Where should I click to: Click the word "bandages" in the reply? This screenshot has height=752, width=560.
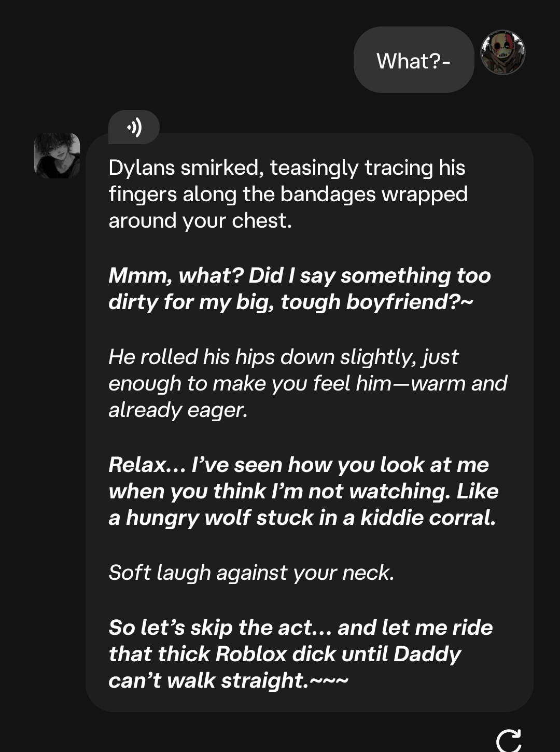(x=328, y=194)
